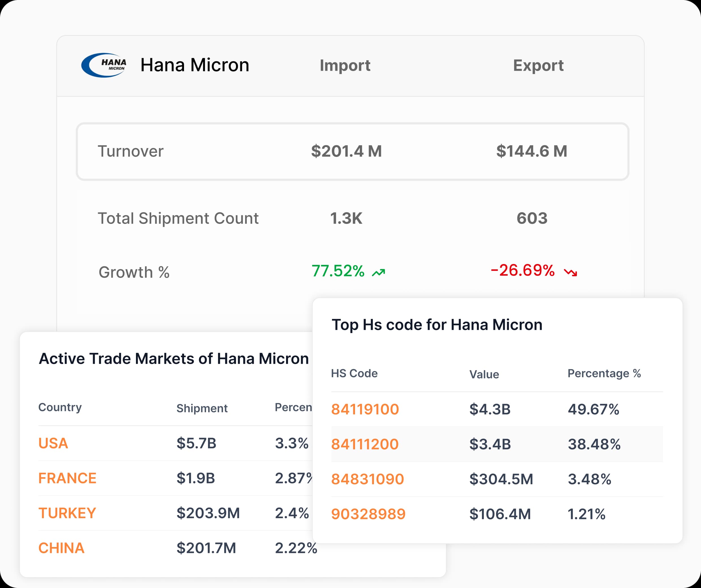Click CHINA shipment value $201.7M
The width and height of the screenshot is (701, 588).
(x=206, y=548)
